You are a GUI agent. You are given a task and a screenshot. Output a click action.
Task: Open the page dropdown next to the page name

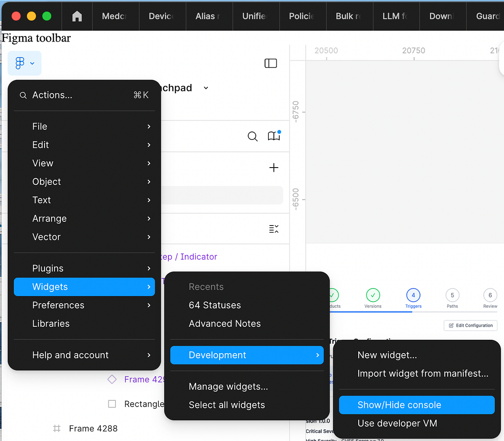[x=205, y=88]
